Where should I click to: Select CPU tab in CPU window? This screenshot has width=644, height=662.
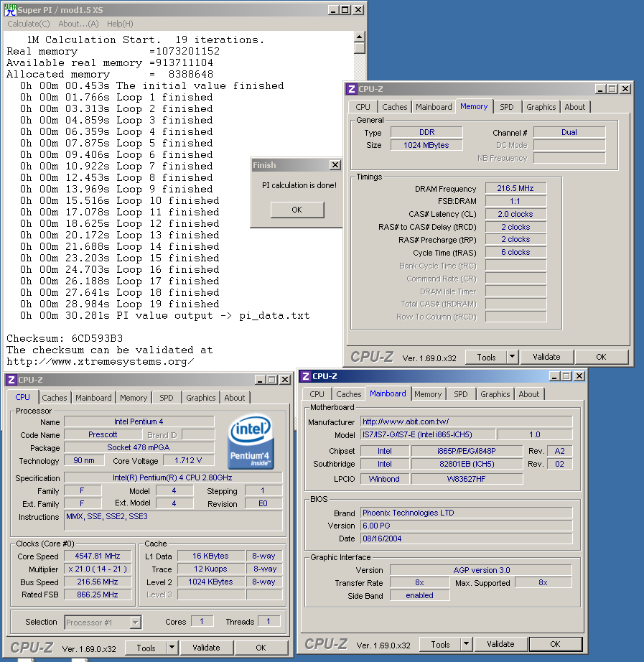tap(22, 397)
